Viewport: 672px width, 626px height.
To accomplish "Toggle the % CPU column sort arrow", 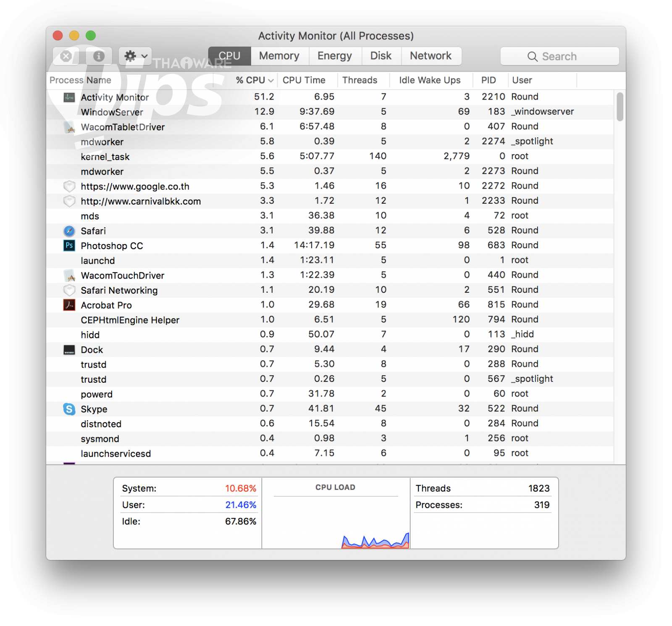I will [x=271, y=80].
